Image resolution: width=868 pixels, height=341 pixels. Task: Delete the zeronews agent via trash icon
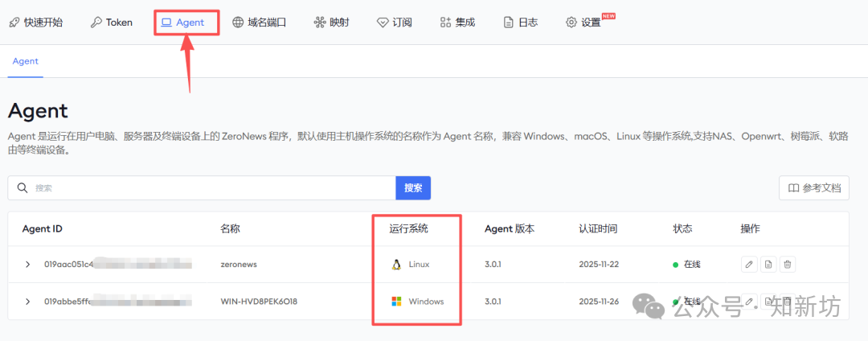click(x=788, y=265)
